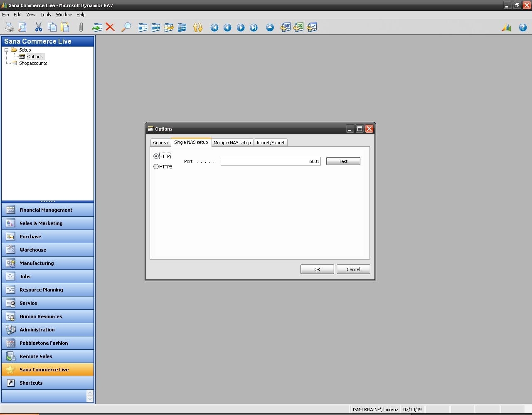Click the Flow Filter toolbar icon
532x415 pixels.
169,27
